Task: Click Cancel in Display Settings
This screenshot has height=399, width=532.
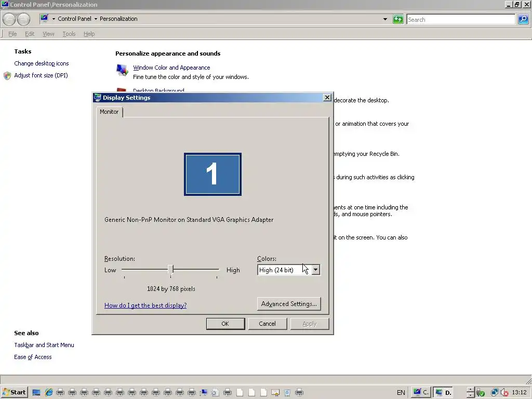Action: pos(268,324)
